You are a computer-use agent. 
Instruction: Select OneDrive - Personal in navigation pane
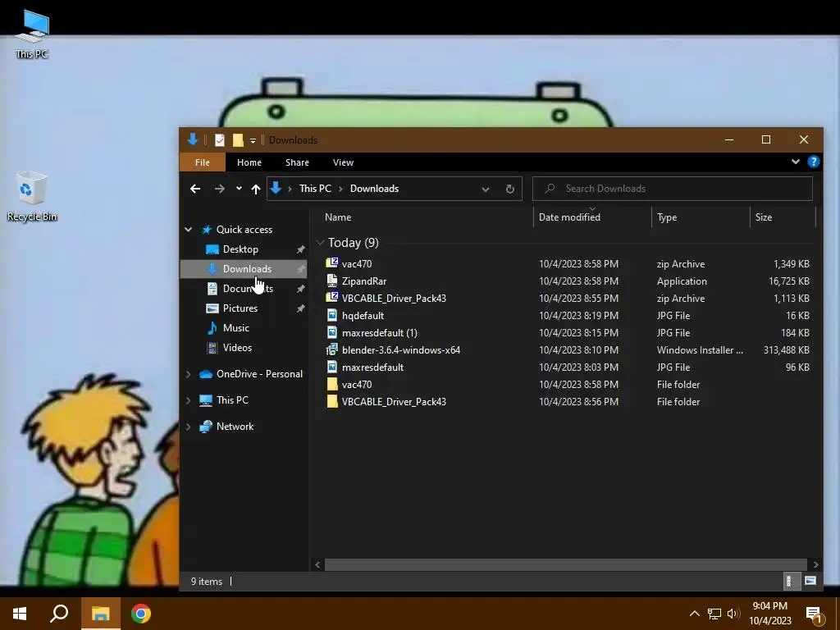(x=259, y=374)
